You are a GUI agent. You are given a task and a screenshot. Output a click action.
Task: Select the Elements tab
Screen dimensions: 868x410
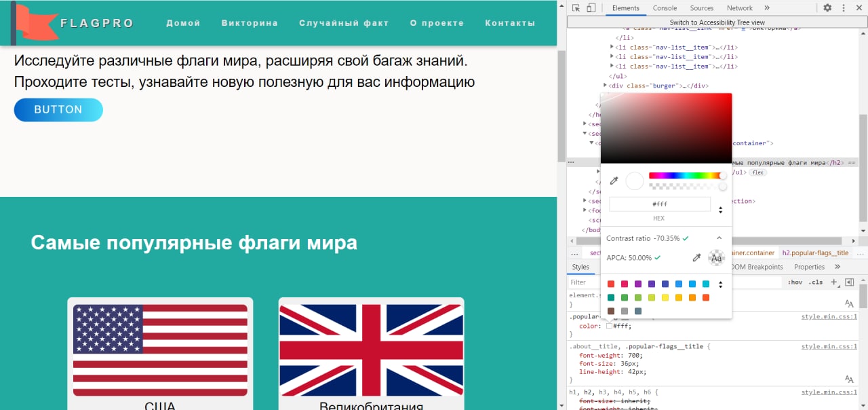(x=625, y=8)
